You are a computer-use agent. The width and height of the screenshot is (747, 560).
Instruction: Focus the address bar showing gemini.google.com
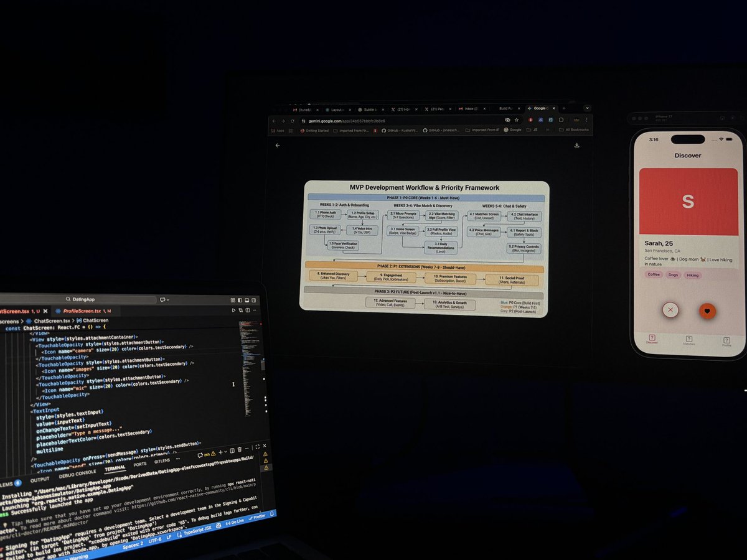pos(349,119)
